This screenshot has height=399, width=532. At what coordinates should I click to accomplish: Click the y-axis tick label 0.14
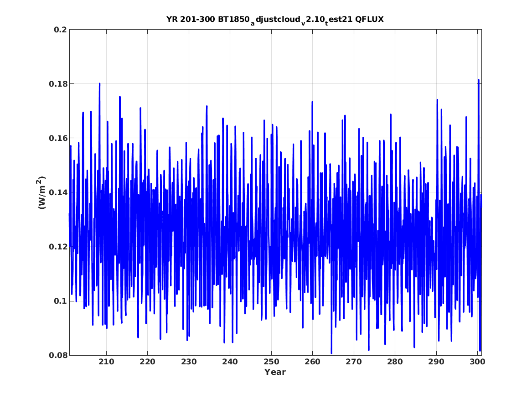click(x=58, y=192)
